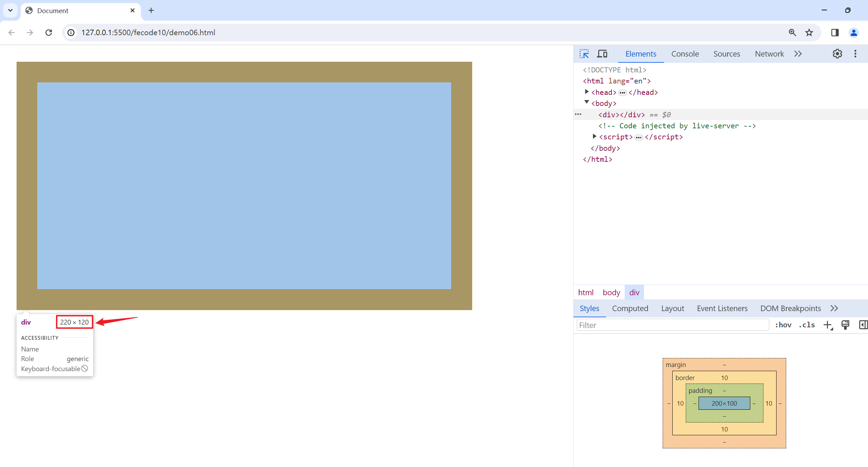Select the Elements tab

641,54
